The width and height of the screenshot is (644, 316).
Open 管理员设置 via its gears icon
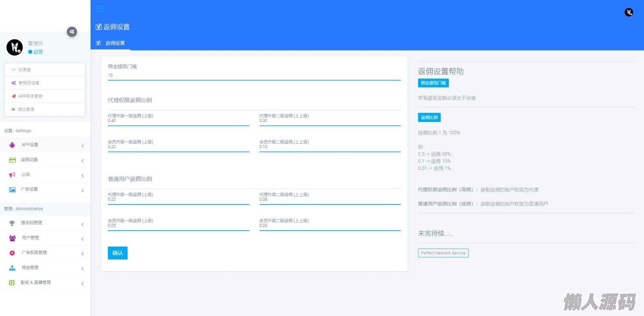(13, 83)
